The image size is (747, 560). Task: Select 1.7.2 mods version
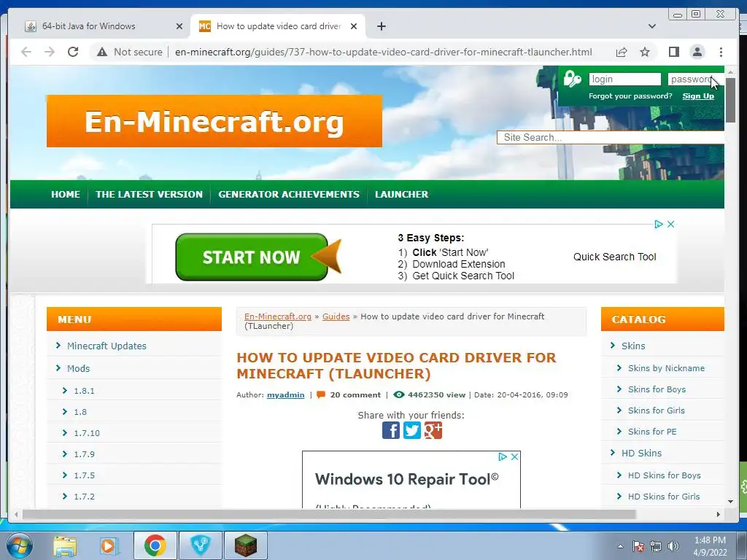(84, 496)
